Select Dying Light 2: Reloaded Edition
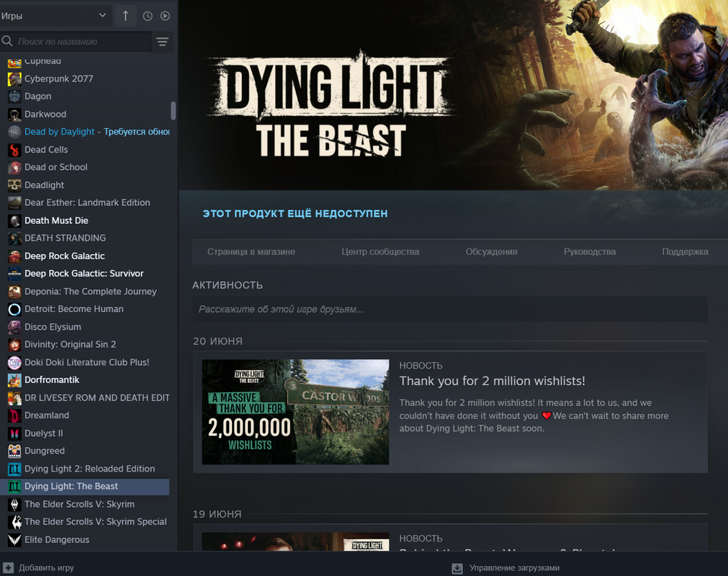 coord(89,469)
